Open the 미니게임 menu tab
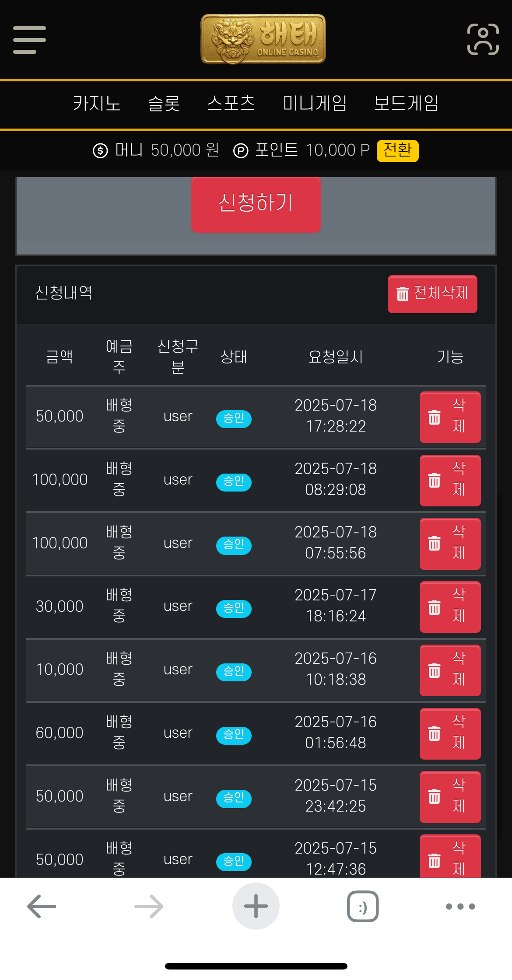 tap(315, 104)
